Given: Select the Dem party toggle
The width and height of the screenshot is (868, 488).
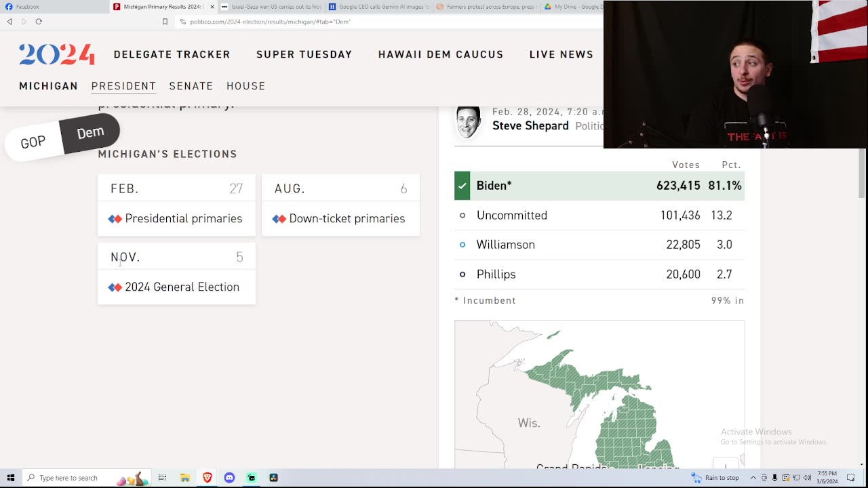Looking at the screenshot, I should [x=90, y=133].
